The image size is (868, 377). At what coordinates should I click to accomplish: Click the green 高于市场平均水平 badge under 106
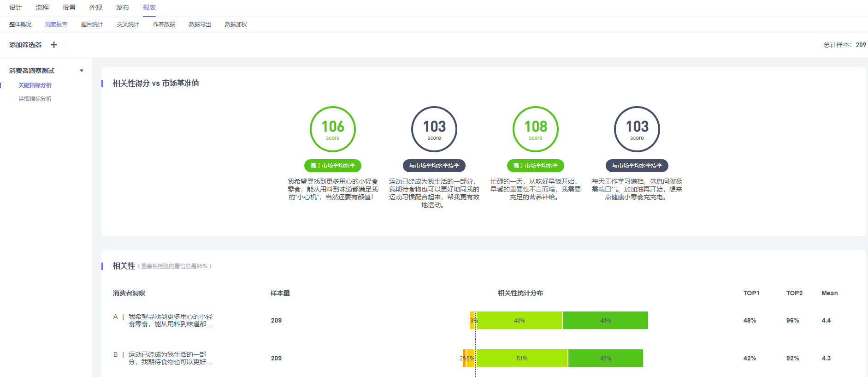coord(332,166)
